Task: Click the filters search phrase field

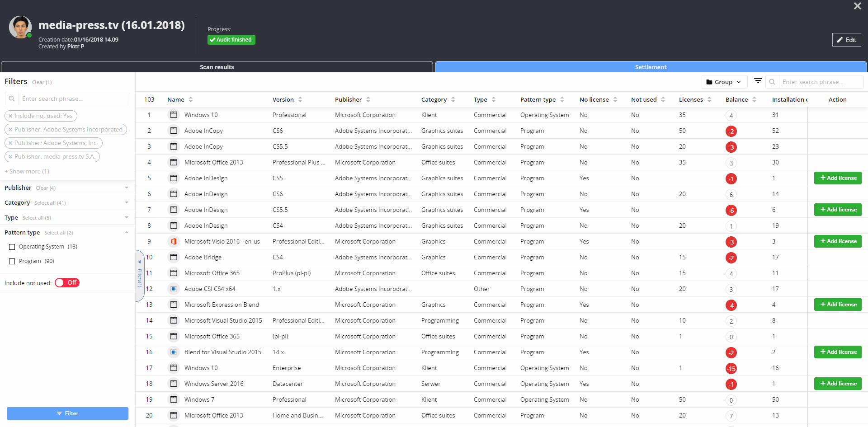Action: pos(74,99)
